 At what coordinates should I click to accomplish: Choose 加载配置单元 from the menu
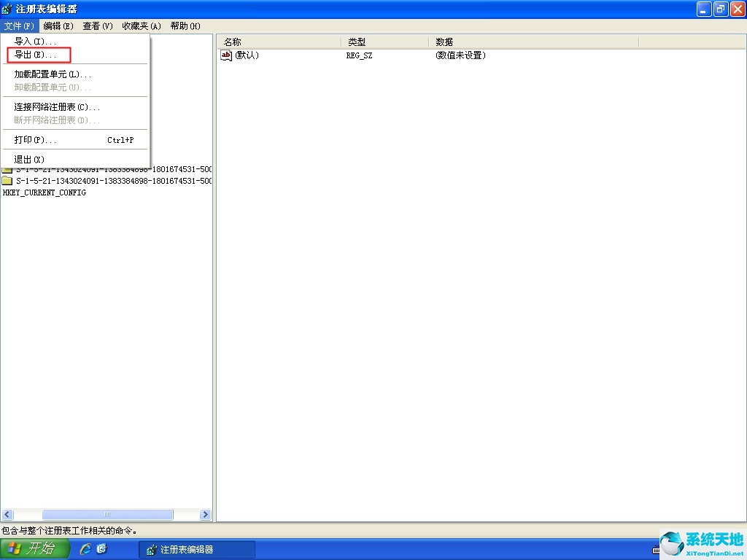coord(47,73)
